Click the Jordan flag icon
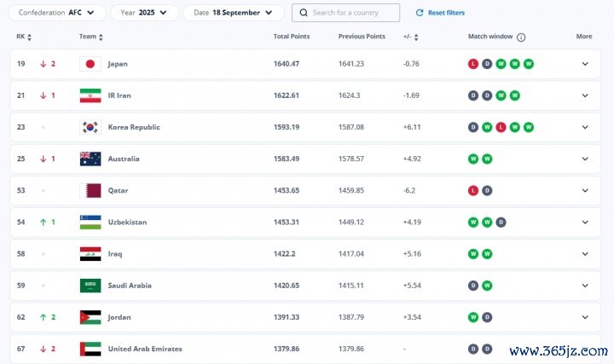 90,317
